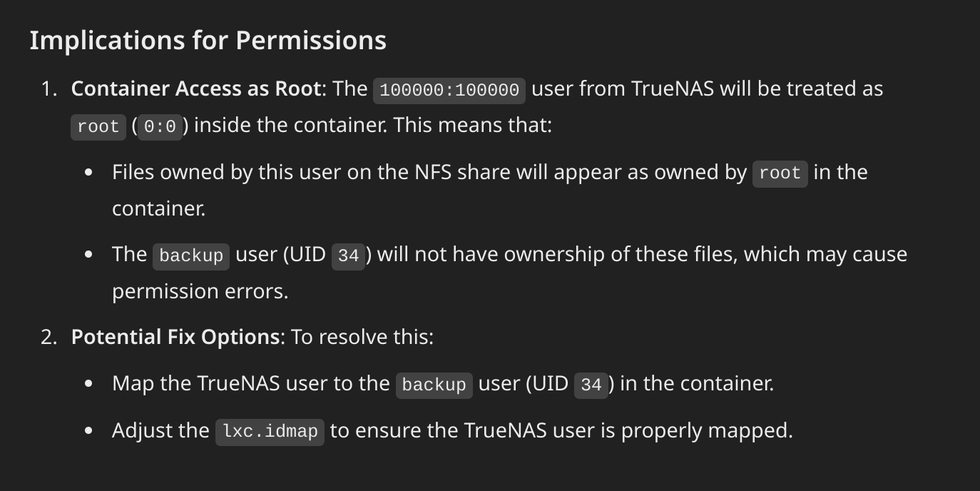This screenshot has height=491, width=980.
Task: Click the bullet point before "Adjust the"
Action: click(88, 431)
